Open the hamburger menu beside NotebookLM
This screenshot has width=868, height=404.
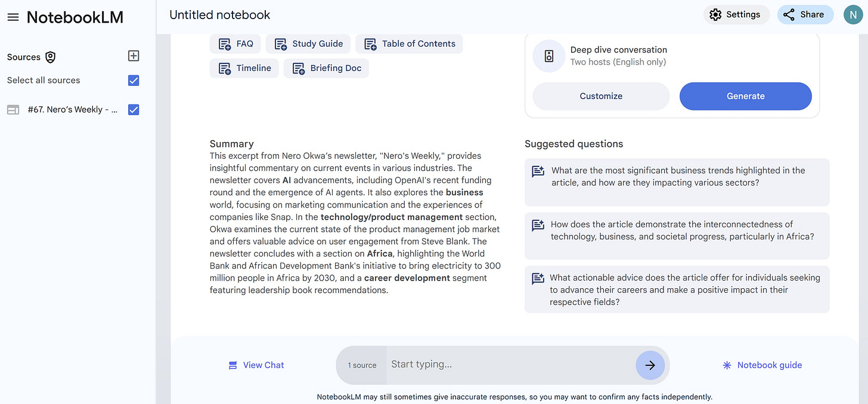13,17
